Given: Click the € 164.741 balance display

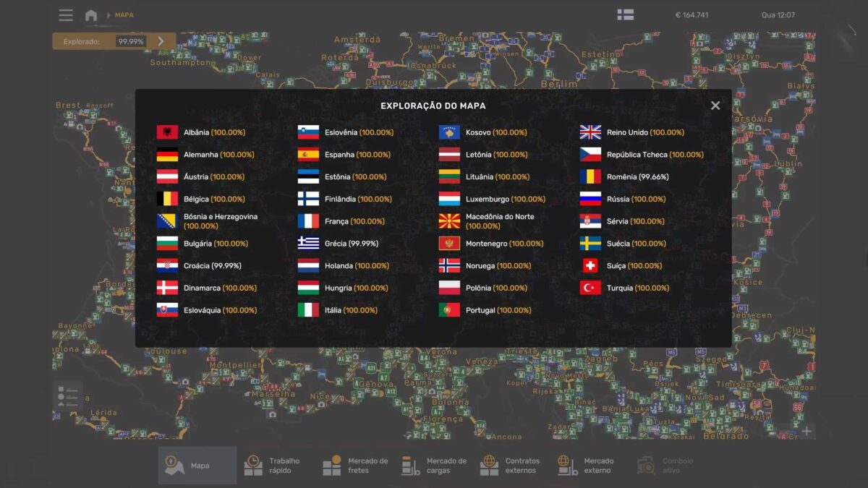Looking at the screenshot, I should pos(692,15).
